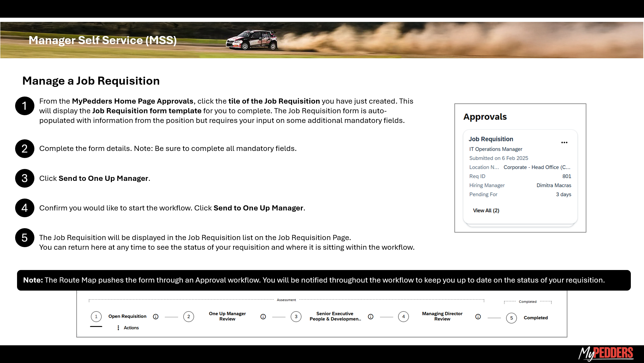Screen dimensions: 644x363
Task: Click the Completed step label beside circle 5
Action: (x=536, y=318)
